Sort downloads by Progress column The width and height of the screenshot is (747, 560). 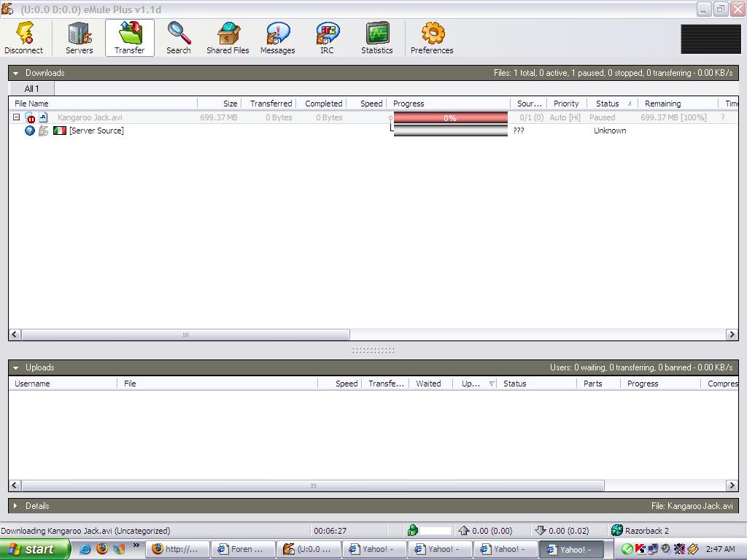coord(449,104)
